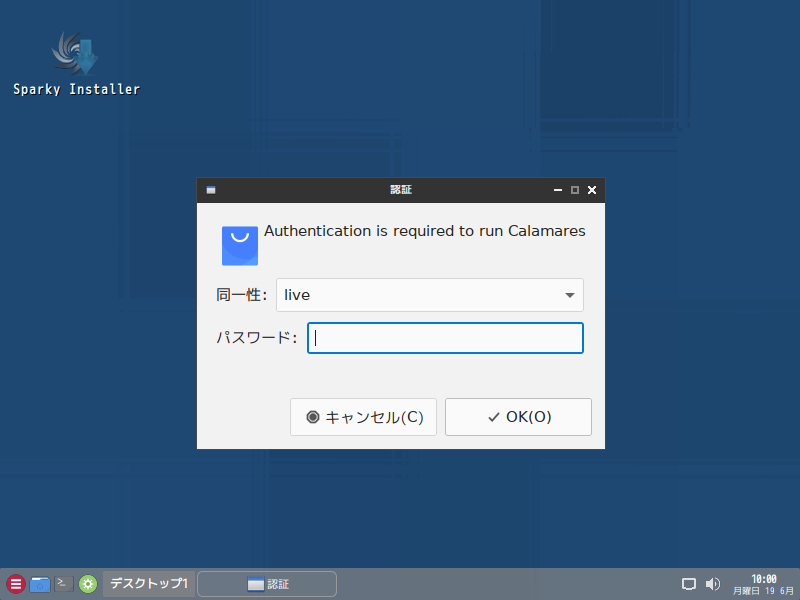Cancel the authentication dialog
Image resolution: width=800 pixels, height=600 pixels.
[363, 417]
